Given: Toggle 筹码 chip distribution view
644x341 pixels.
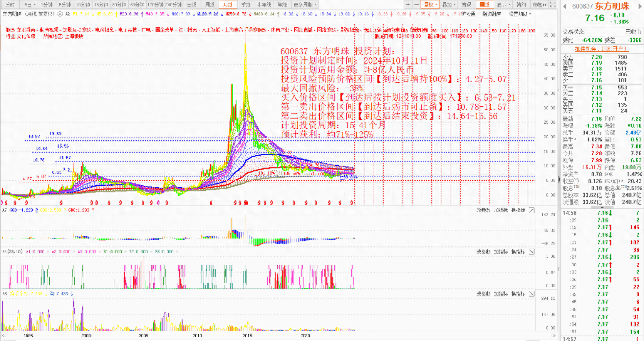Looking at the screenshot, I should [x=466, y=5].
